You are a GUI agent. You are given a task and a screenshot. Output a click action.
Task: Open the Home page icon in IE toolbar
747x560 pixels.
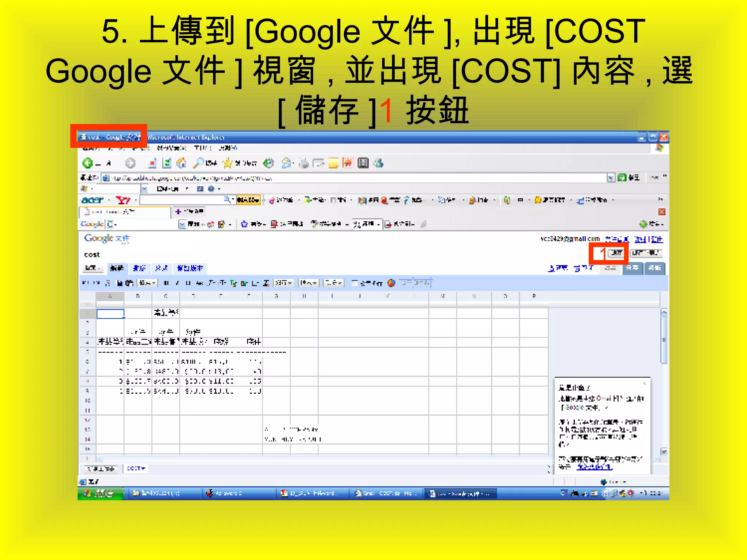[181, 163]
